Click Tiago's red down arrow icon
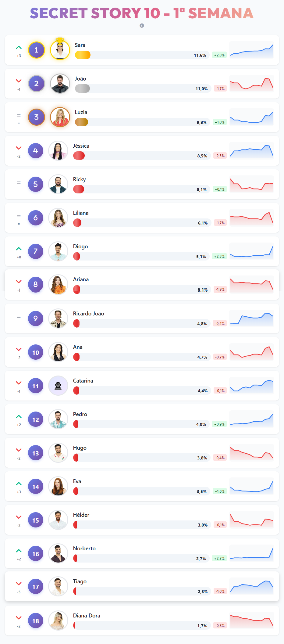284x644 pixels. tap(19, 584)
